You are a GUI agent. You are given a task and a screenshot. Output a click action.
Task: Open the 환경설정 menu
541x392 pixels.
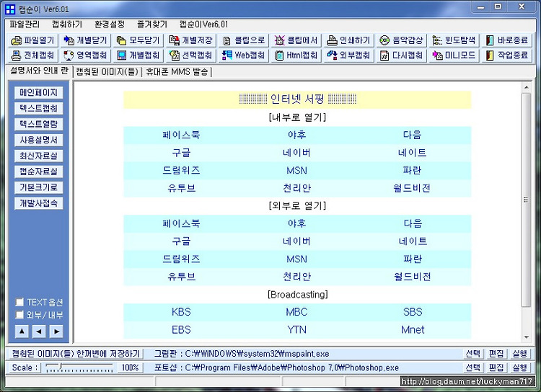click(110, 24)
